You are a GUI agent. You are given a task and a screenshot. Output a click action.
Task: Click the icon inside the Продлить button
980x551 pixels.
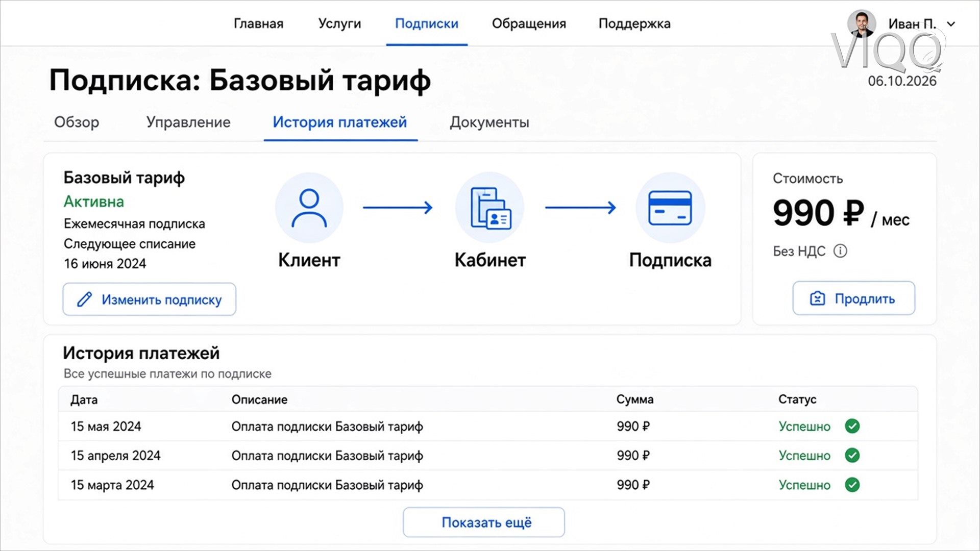pos(817,298)
